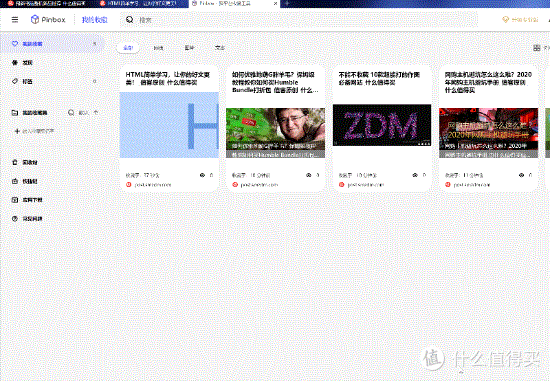
Task: Select the heart sidebar item
Action: point(53,44)
